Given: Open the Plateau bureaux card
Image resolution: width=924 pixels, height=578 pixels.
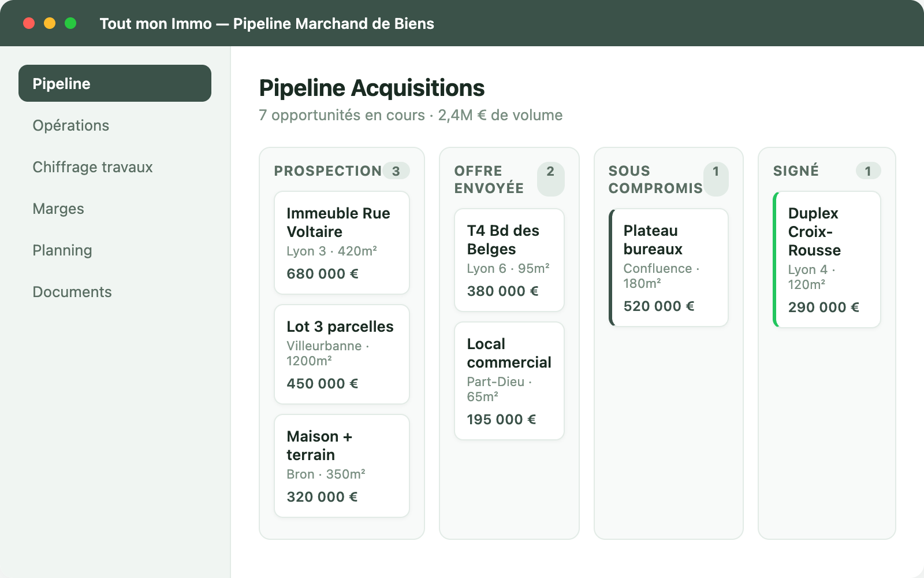Looking at the screenshot, I should (x=668, y=268).
